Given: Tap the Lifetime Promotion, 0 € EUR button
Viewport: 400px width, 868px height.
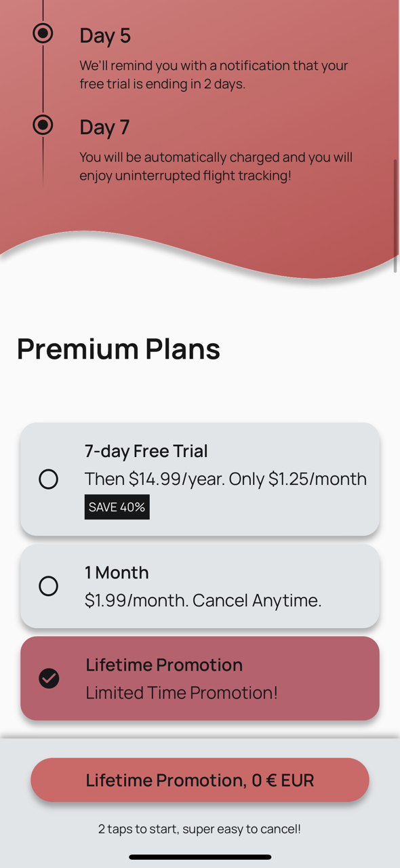Looking at the screenshot, I should (200, 780).
